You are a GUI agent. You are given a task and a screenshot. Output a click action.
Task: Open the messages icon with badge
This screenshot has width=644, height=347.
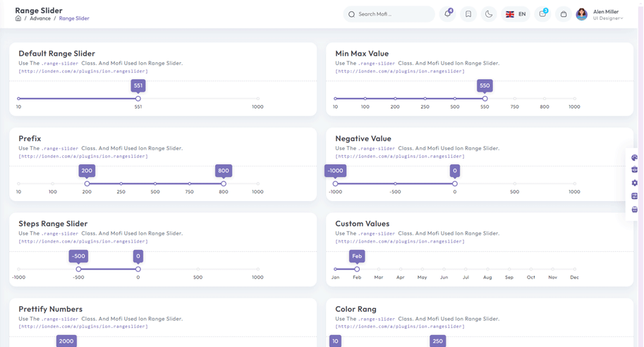click(x=542, y=14)
